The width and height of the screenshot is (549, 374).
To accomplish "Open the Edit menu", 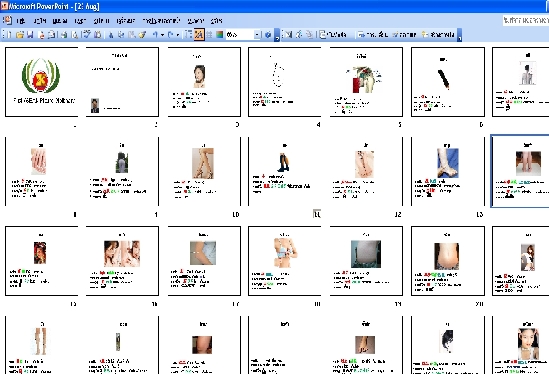I will click(40, 21).
